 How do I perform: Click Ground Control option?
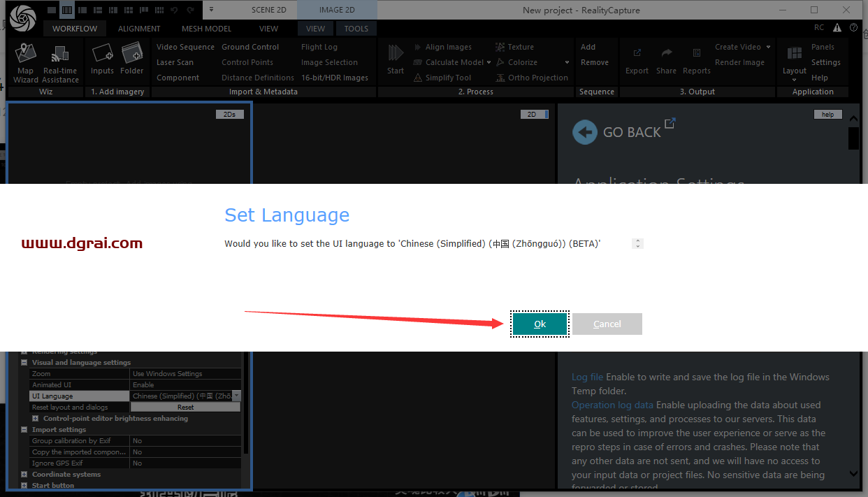[x=250, y=47]
